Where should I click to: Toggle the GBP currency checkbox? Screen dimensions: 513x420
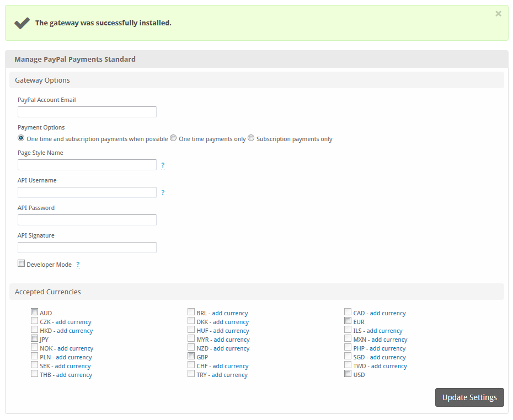click(191, 356)
